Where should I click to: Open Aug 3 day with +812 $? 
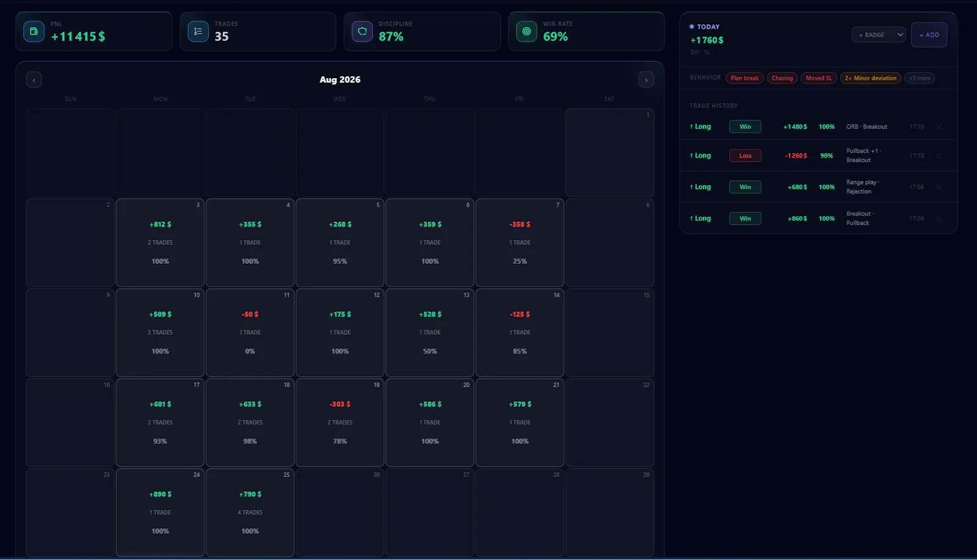pyautogui.click(x=160, y=242)
